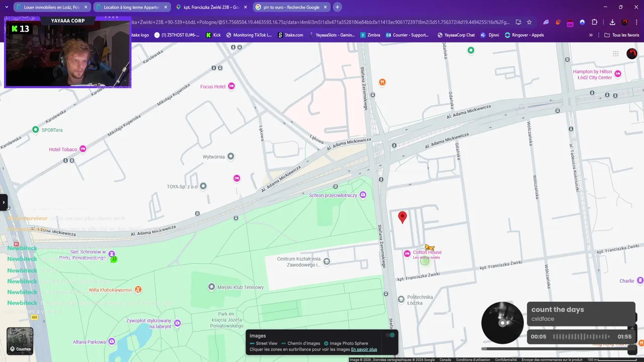Switch to pln to euro Google tab
The image size is (644, 362).
pyautogui.click(x=291, y=7)
